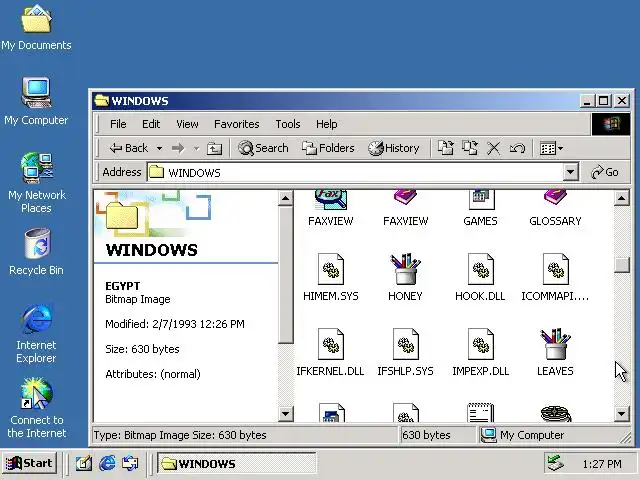Viewport: 640px width, 480px height.
Task: Select the LEAVES bitmap file
Action: click(x=555, y=352)
